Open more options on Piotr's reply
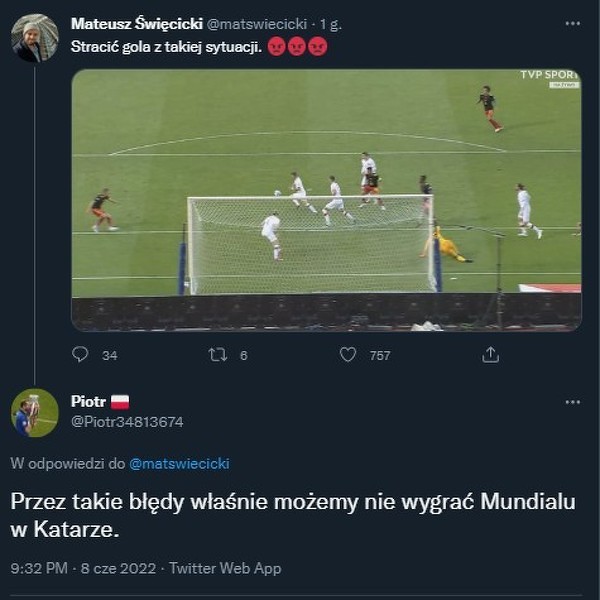The height and width of the screenshot is (600, 600). point(572,402)
